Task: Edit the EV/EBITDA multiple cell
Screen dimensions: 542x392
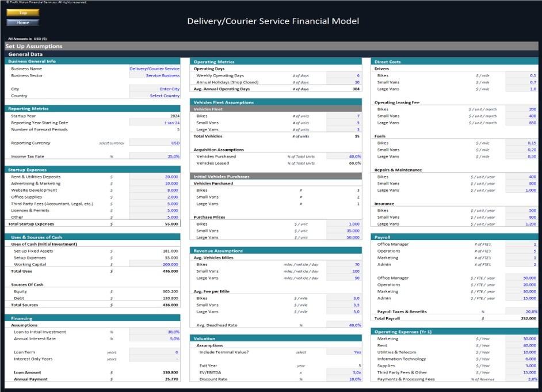Action: (x=343, y=372)
